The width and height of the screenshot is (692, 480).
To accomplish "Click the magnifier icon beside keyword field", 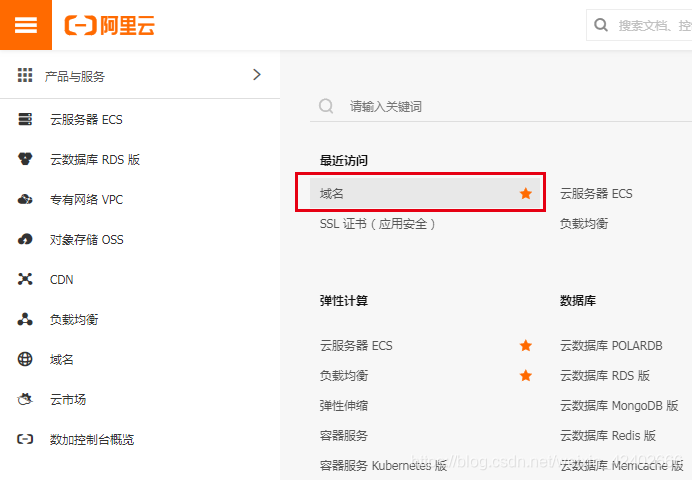I will 326,106.
